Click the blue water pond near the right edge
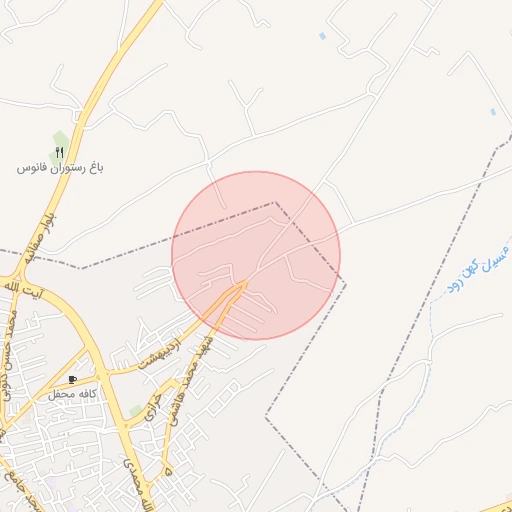The height and width of the screenshot is (512, 512). click(x=493, y=112)
